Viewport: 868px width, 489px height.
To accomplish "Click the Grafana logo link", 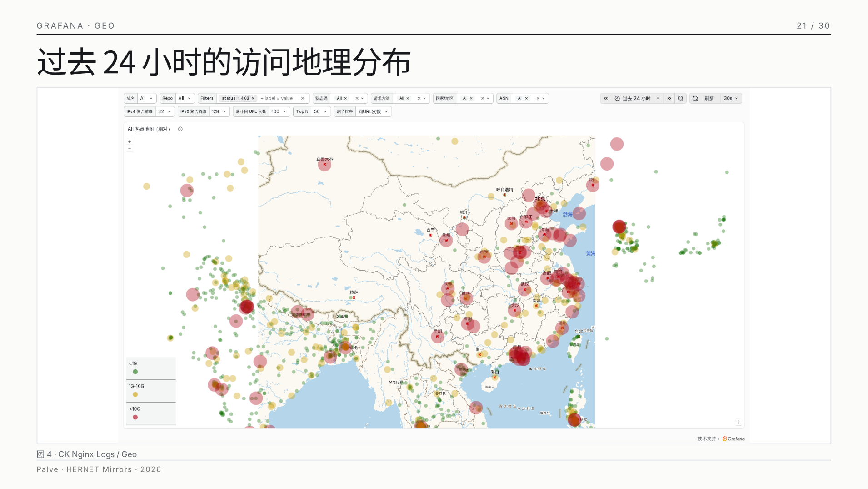I will (733, 439).
